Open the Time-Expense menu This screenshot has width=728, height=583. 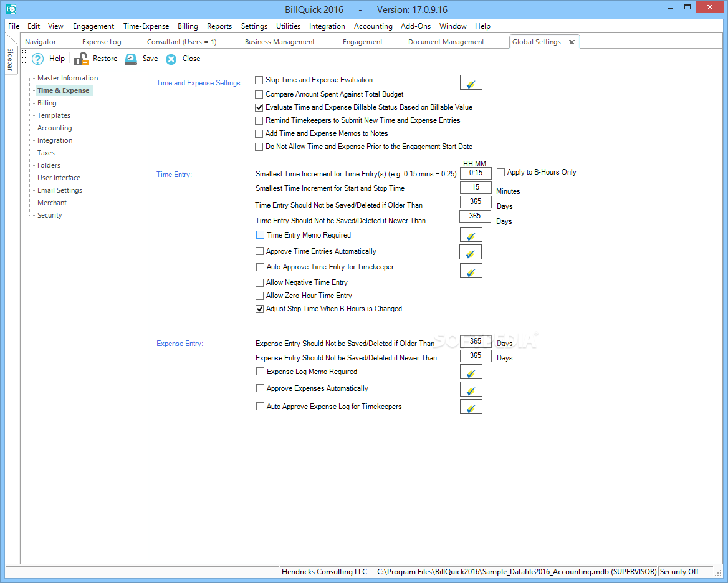point(146,26)
